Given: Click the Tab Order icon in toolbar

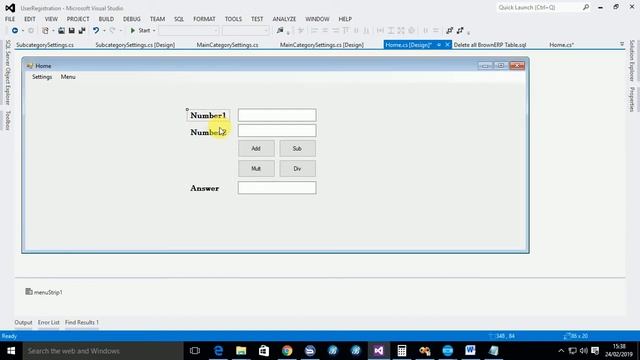Looking at the screenshot, I should 449,31.
